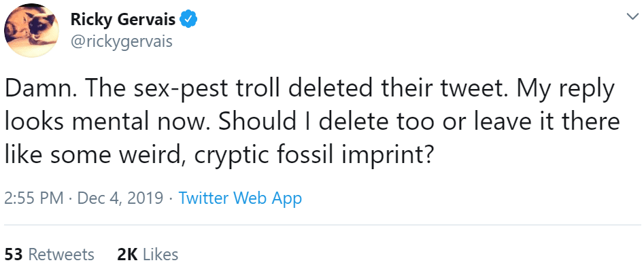Open the @rickygervais handle link
Screen dimensions: 644x267
click(x=121, y=41)
